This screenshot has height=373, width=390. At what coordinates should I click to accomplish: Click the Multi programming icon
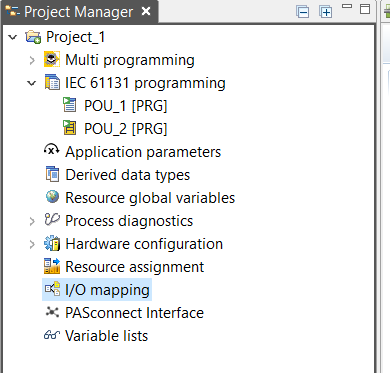[52, 60]
